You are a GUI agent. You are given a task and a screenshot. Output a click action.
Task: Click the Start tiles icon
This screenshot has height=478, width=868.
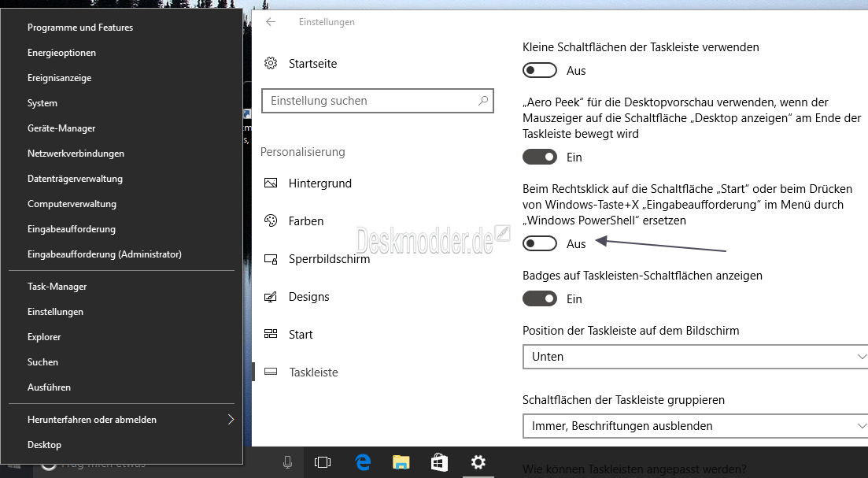pyautogui.click(x=271, y=334)
